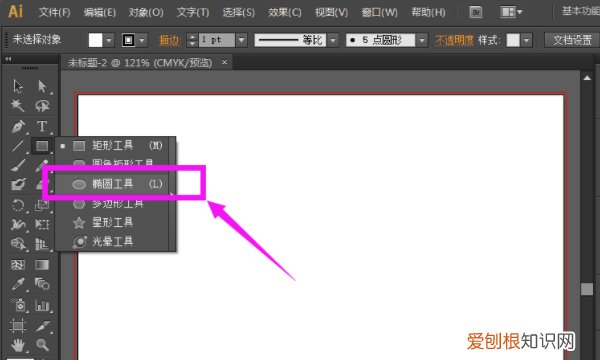The width and height of the screenshot is (600, 360).
Task: Open the 效果(C) menu
Action: click(284, 12)
